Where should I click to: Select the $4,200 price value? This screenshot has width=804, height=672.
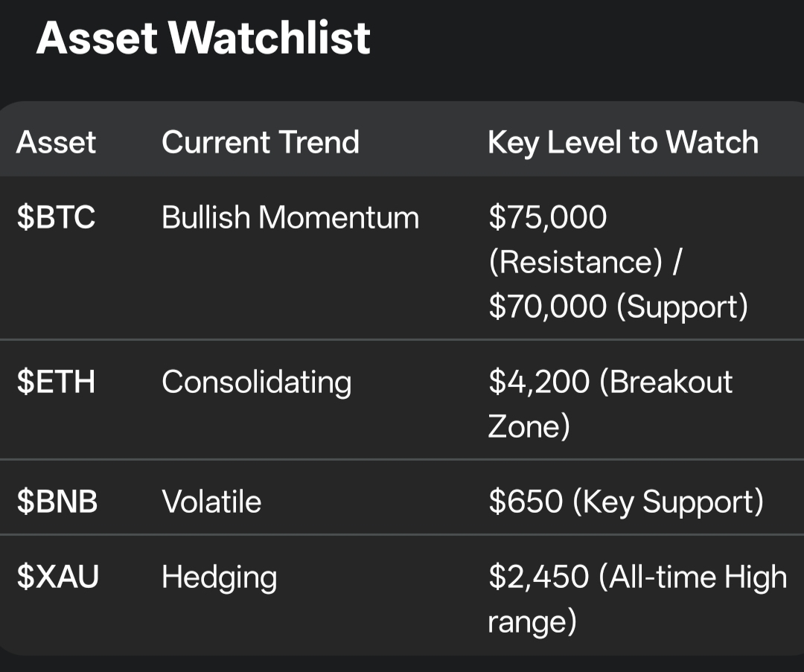click(x=538, y=382)
